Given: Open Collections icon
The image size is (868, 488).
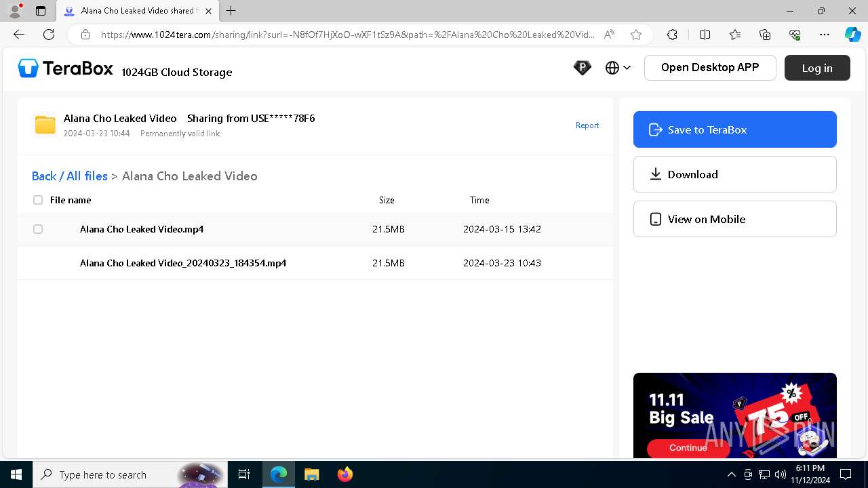Looking at the screenshot, I should [765, 35].
